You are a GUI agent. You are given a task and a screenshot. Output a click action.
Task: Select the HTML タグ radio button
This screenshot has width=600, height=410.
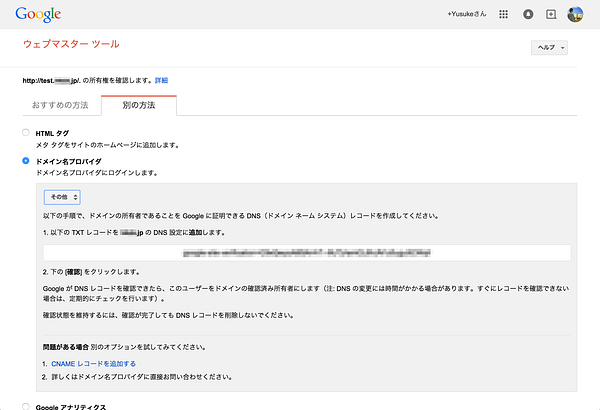click(26, 132)
